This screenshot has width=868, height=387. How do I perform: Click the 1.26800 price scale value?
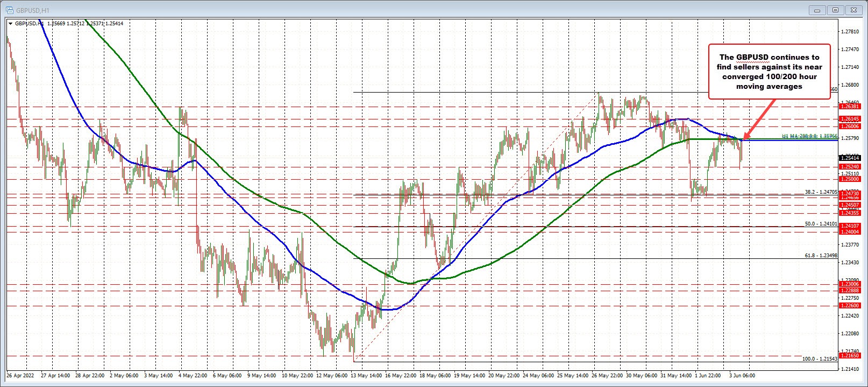pyautogui.click(x=850, y=85)
